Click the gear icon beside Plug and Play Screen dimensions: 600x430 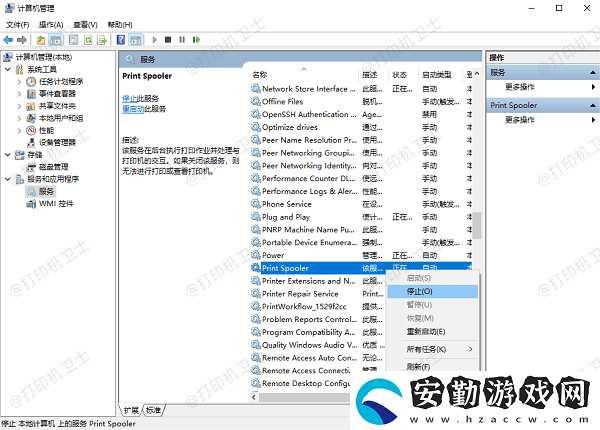point(256,217)
